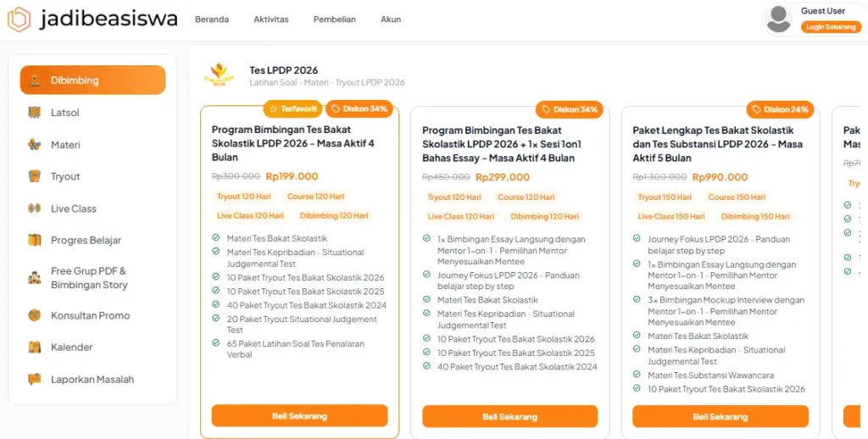Click Diskon 34% badge on the 1on1 Essay card
This screenshot has height=439, width=868.
pos(570,109)
